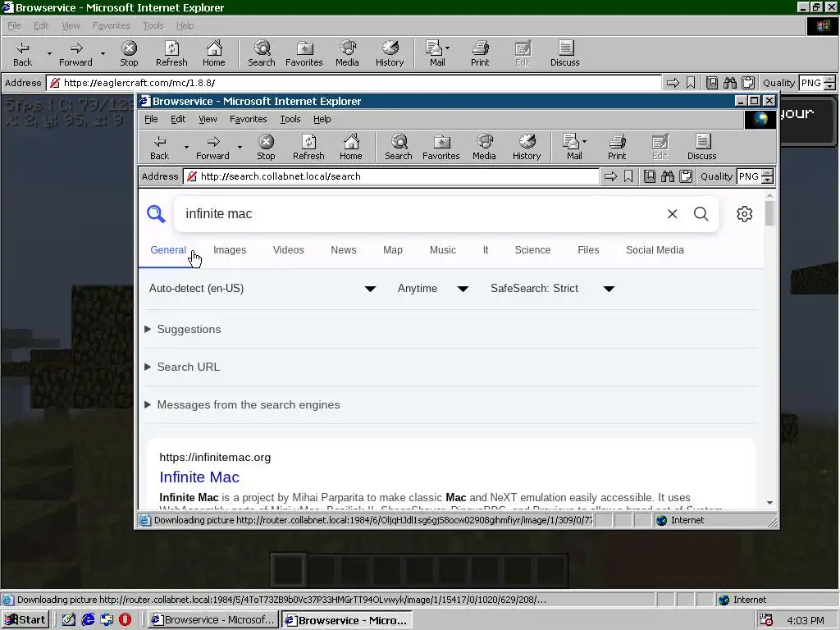Viewport: 840px width, 630px height.
Task: Open the View menu in the front window
Action: pos(208,119)
